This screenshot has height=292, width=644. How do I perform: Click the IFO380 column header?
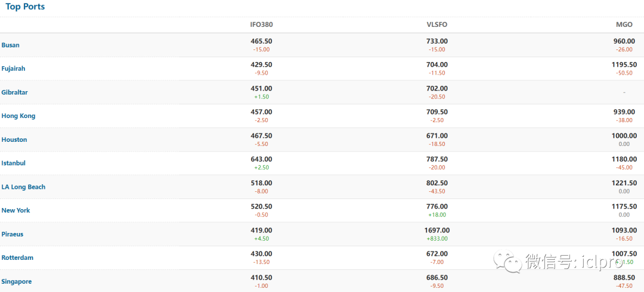click(261, 24)
